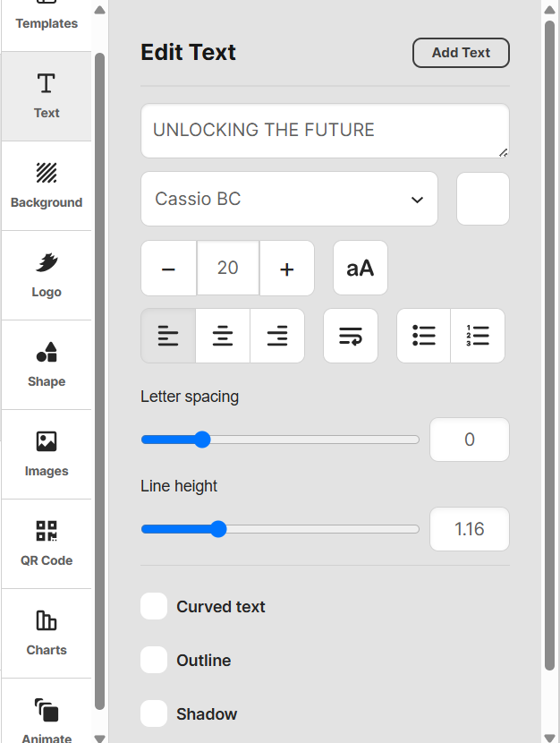Screen dimensions: 560x743
Task: Enable the Curved text checkbox
Action: click(154, 606)
